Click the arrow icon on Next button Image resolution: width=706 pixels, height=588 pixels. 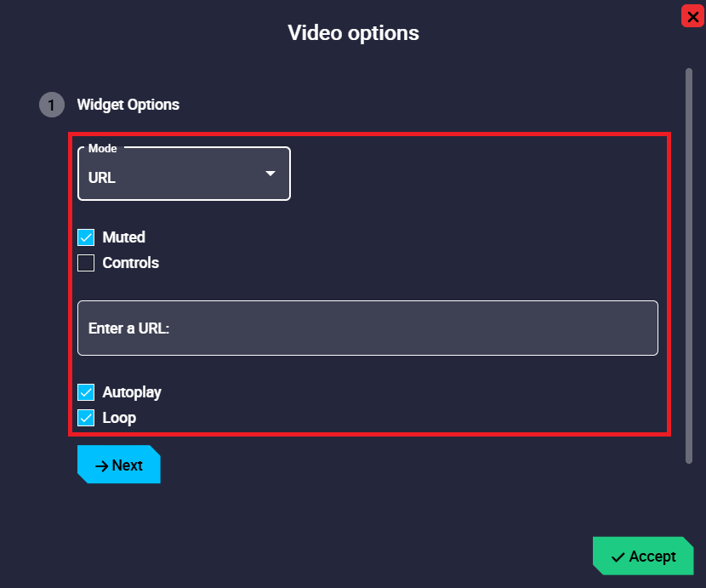coord(101,465)
